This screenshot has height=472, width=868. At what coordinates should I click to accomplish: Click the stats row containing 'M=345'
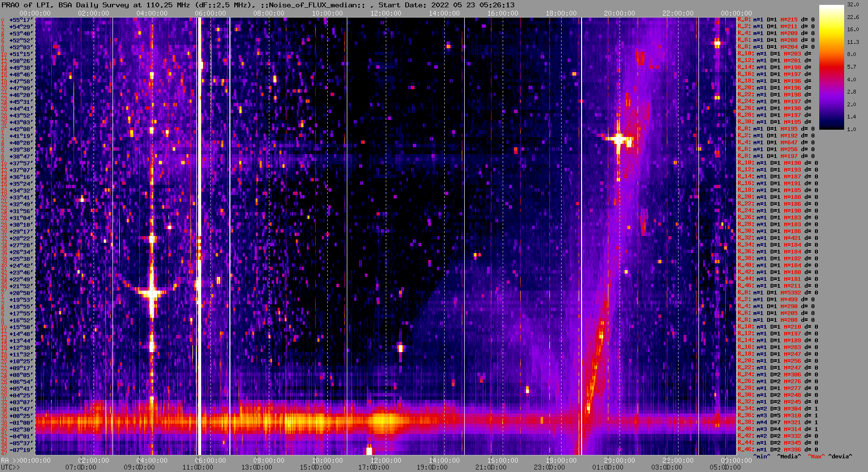coord(778,443)
